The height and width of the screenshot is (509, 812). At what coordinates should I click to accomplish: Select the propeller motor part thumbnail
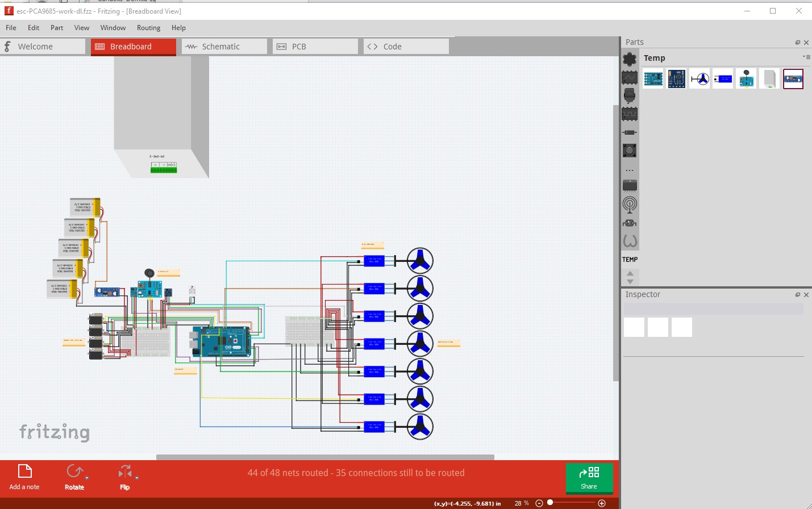click(x=700, y=79)
